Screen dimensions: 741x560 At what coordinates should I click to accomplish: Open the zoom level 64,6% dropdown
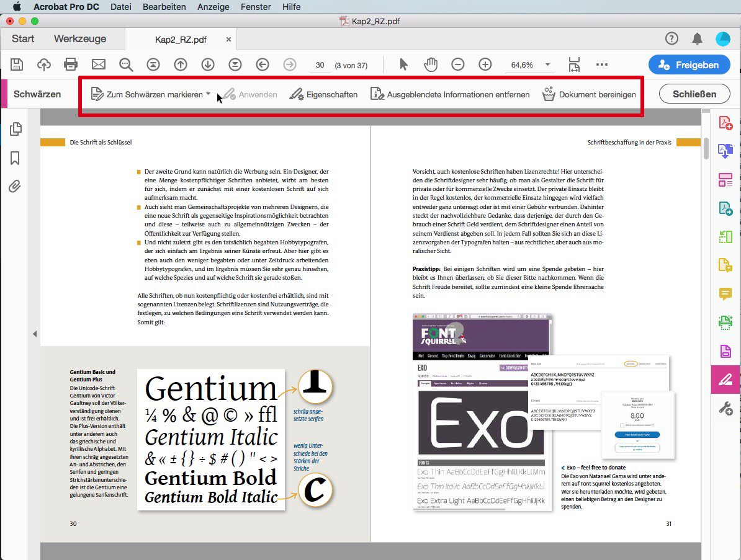click(548, 64)
